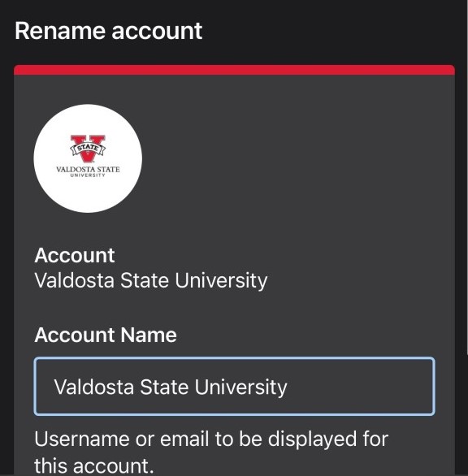The image size is (468, 476).
Task: Click the red accent bar atop card
Action: point(234,70)
